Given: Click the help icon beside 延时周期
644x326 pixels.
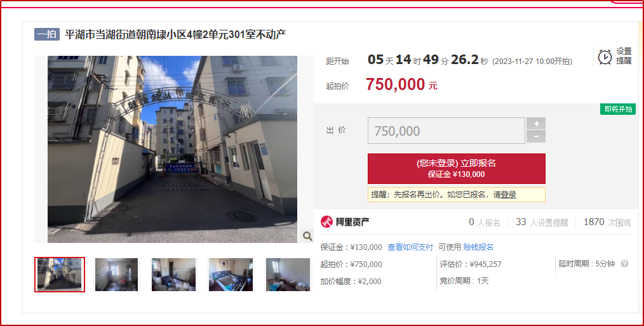Looking at the screenshot, I should (x=624, y=264).
